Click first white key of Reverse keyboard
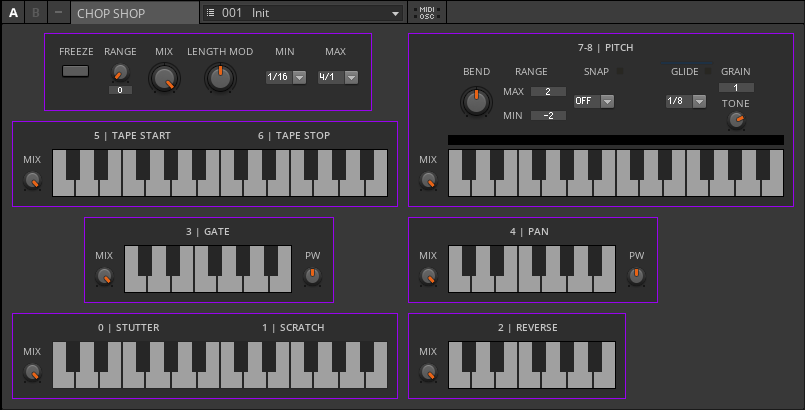The width and height of the screenshot is (805, 410). [x=459, y=380]
